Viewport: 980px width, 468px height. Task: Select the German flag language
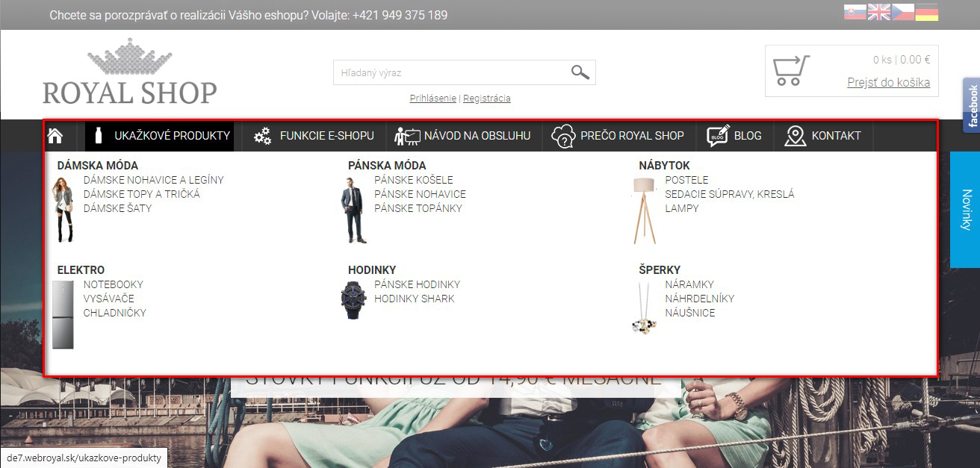[926, 13]
